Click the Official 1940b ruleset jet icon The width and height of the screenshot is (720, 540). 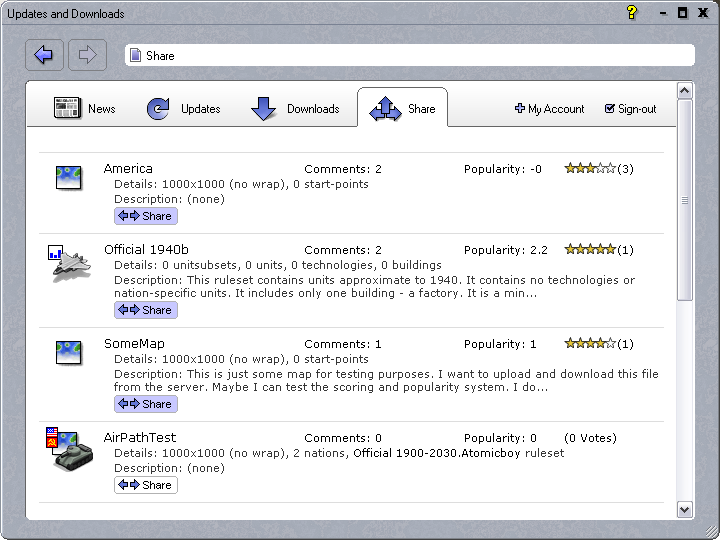66,264
